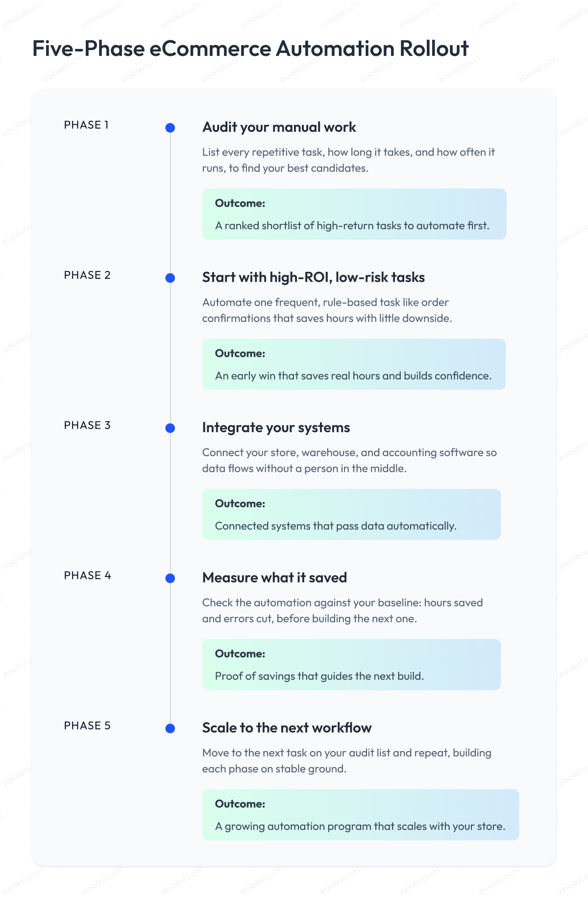Click the ranked shortlist outcome box
Screen dimensions: 588x898
click(x=354, y=214)
